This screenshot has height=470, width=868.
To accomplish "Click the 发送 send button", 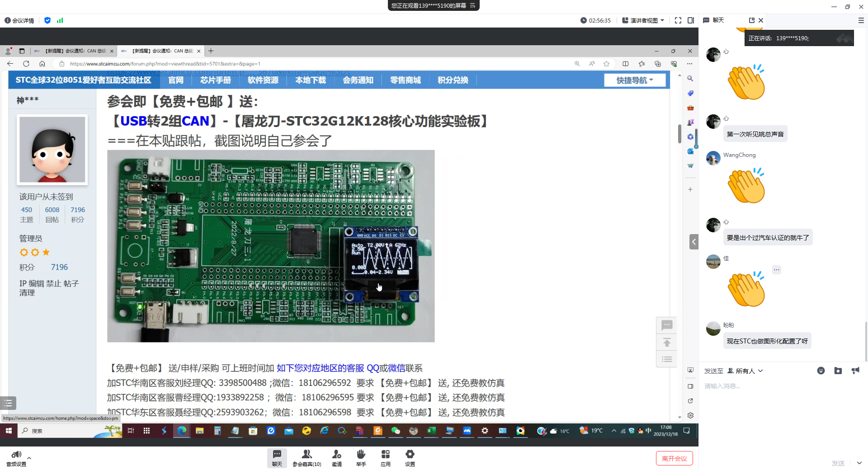I will [838, 463].
